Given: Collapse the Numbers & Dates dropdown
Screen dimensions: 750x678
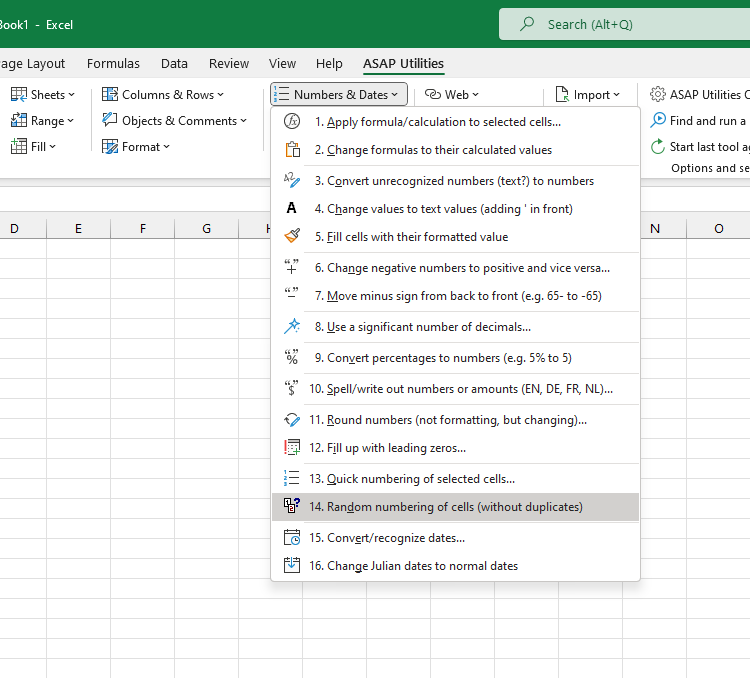Looking at the screenshot, I should pyautogui.click(x=339, y=94).
